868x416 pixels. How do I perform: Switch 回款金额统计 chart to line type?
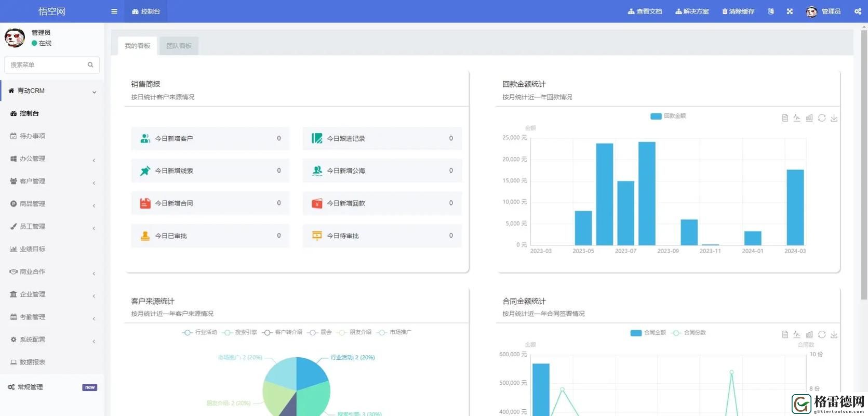797,118
